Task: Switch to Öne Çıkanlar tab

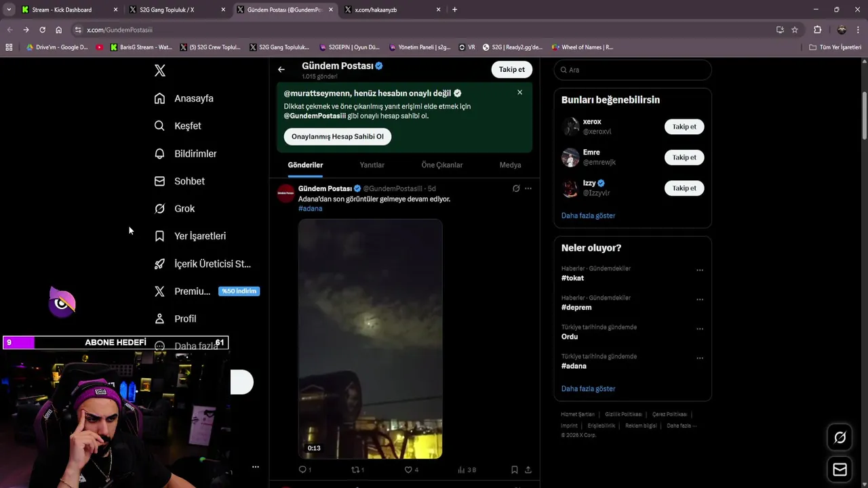Action: tap(442, 165)
